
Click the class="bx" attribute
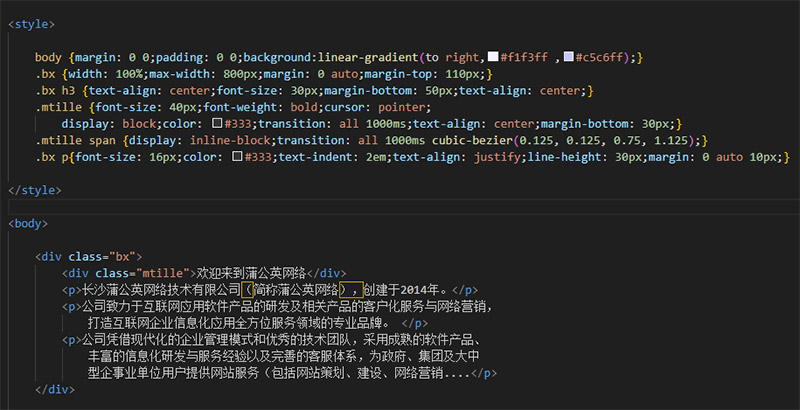pyautogui.click(x=102, y=256)
